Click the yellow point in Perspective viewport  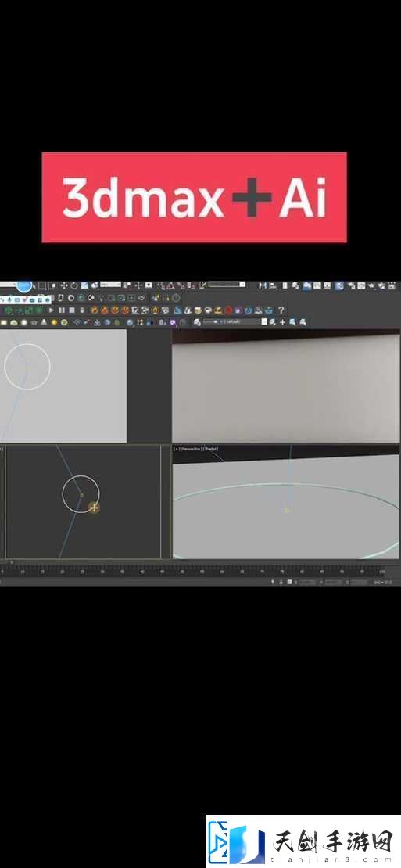287,510
